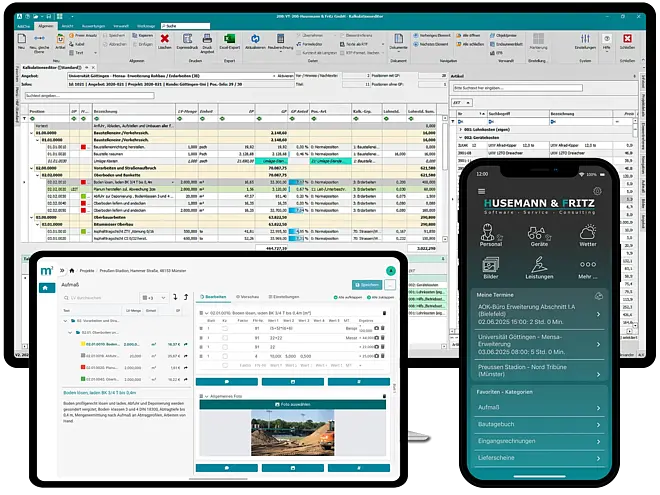660x495 pixels.
Task: Click the Druck Angebot printer icon
Action: [x=207, y=39]
